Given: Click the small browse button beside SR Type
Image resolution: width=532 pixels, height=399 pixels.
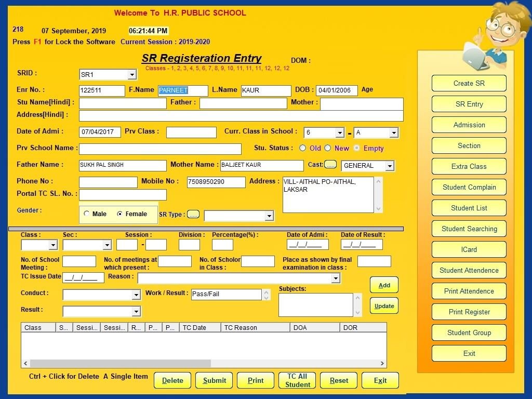Looking at the screenshot, I should point(193,215).
